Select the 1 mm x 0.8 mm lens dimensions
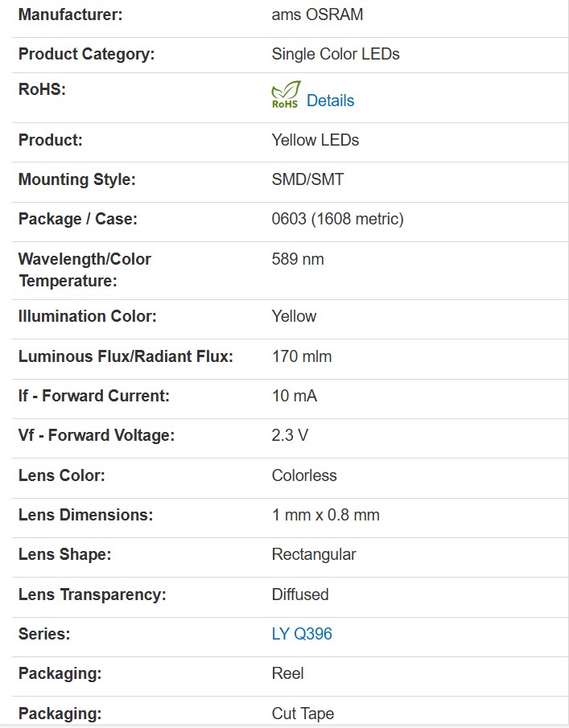 [x=326, y=515]
